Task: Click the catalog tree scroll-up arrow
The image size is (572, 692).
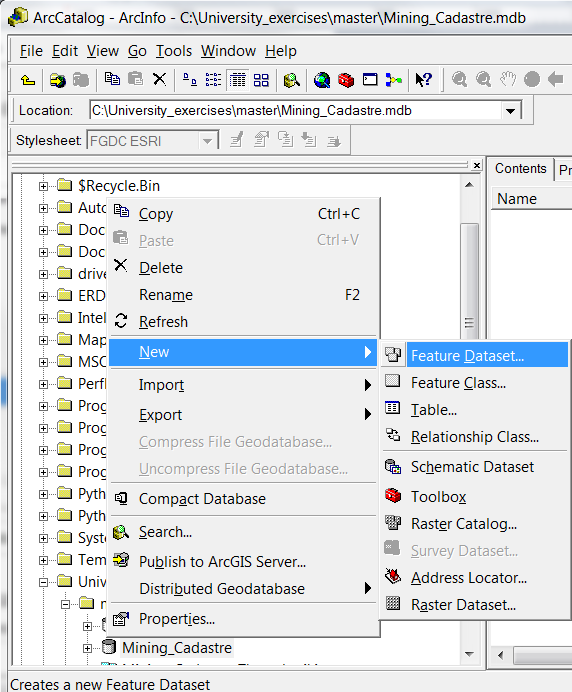Action: [469, 185]
